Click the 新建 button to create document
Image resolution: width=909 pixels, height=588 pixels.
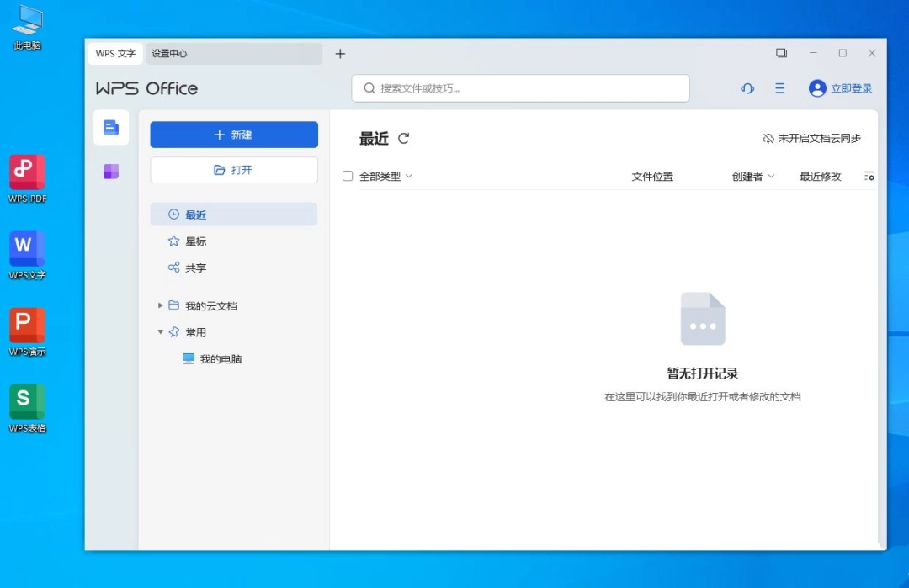[x=233, y=135]
